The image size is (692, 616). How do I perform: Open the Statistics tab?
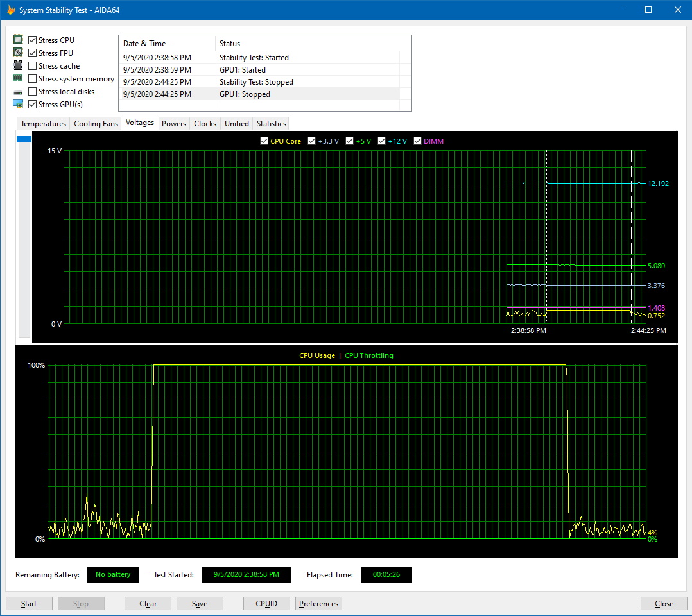point(271,124)
